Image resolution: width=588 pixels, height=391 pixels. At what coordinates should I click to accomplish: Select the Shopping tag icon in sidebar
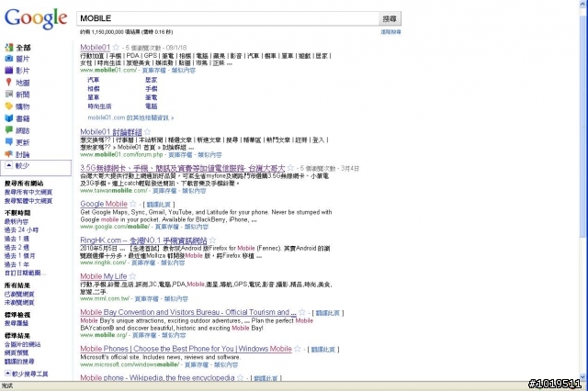tap(8, 106)
